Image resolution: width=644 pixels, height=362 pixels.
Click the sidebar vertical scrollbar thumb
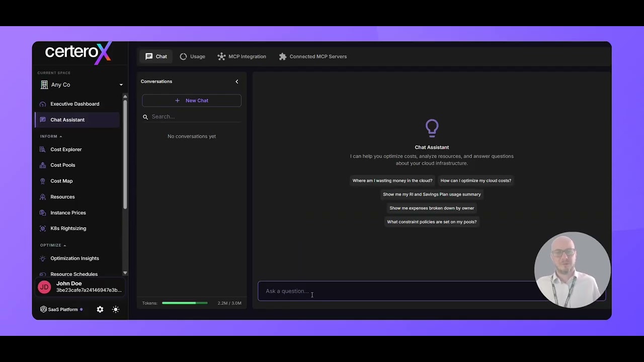[x=125, y=155]
